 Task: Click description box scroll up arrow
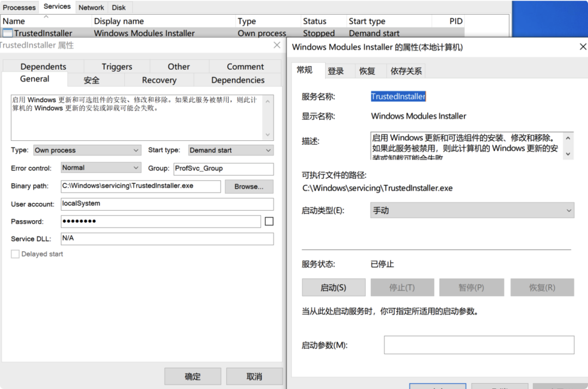click(268, 101)
